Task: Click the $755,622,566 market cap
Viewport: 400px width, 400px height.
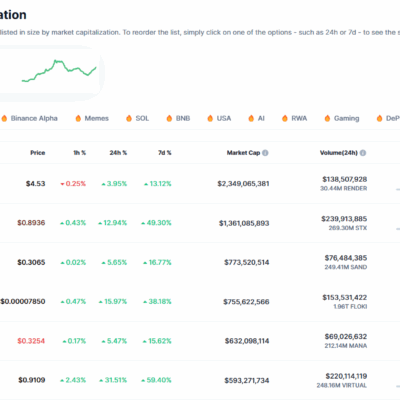Action: pyautogui.click(x=246, y=302)
